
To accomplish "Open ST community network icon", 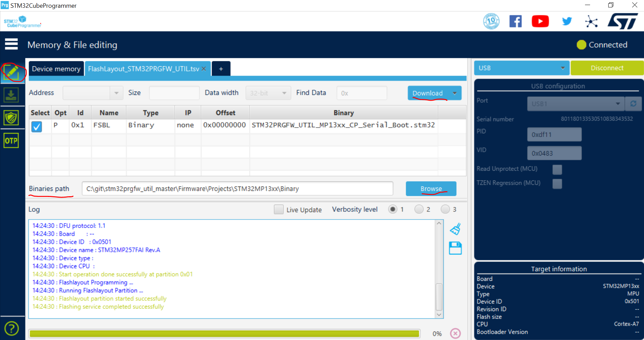I will 591,22.
